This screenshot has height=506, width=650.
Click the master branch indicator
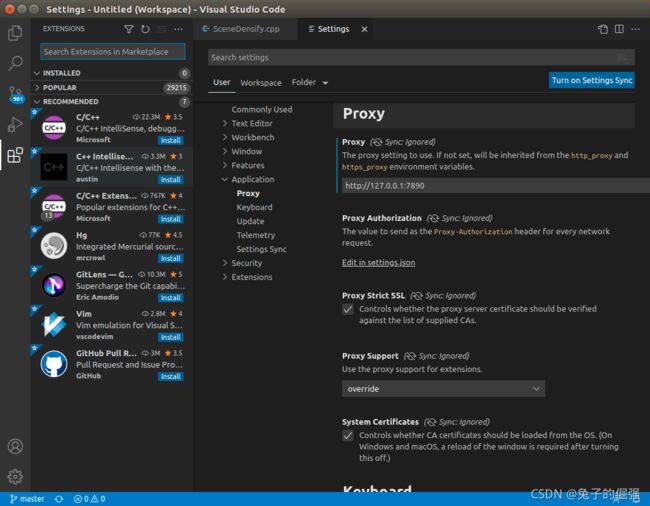[27, 499]
